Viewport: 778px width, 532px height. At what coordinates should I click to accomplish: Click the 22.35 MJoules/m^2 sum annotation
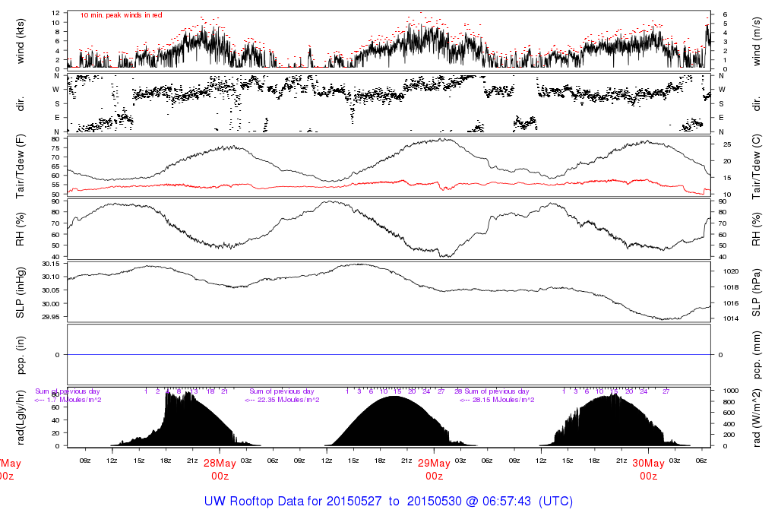coord(284,400)
